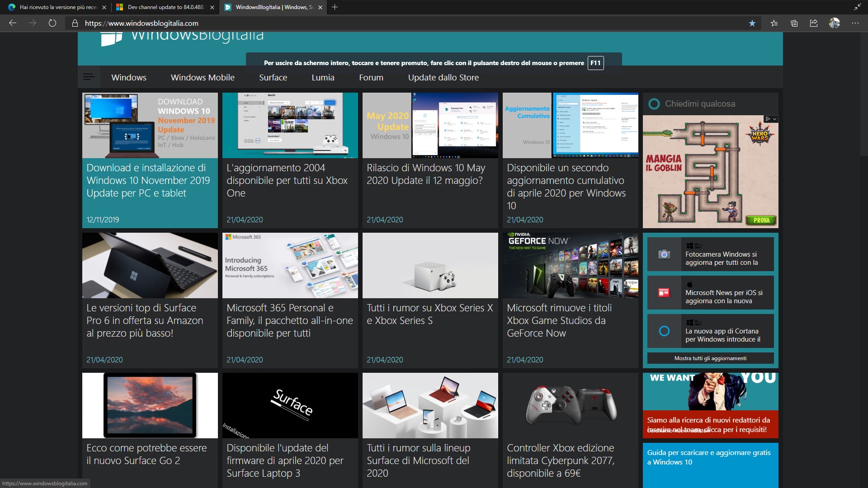
Task: Click the camera icon in updates list
Action: click(x=664, y=254)
